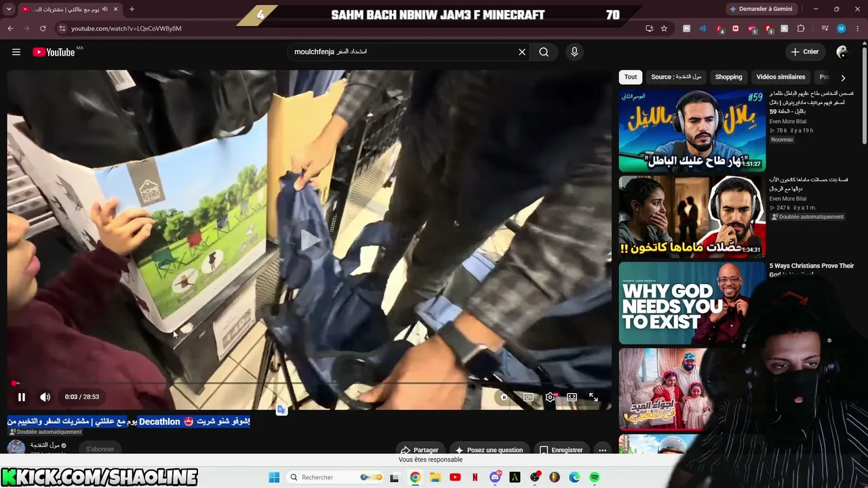Select the Shopping filter chip

pos(728,77)
